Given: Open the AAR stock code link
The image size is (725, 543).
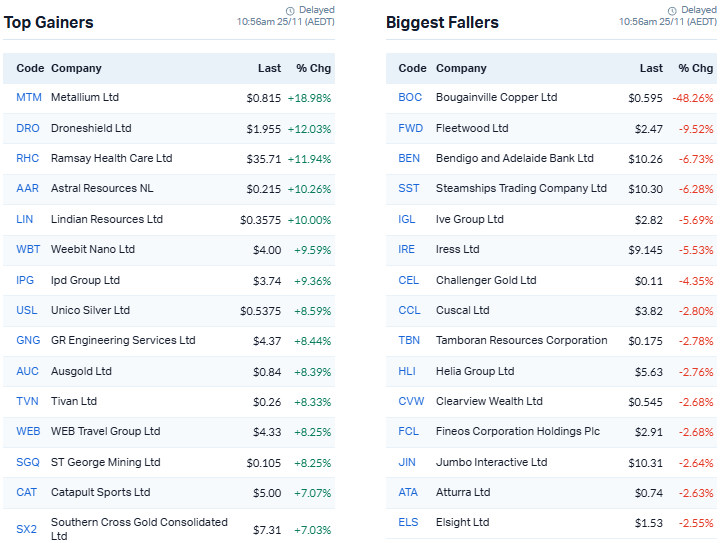Looking at the screenshot, I should [x=28, y=188].
